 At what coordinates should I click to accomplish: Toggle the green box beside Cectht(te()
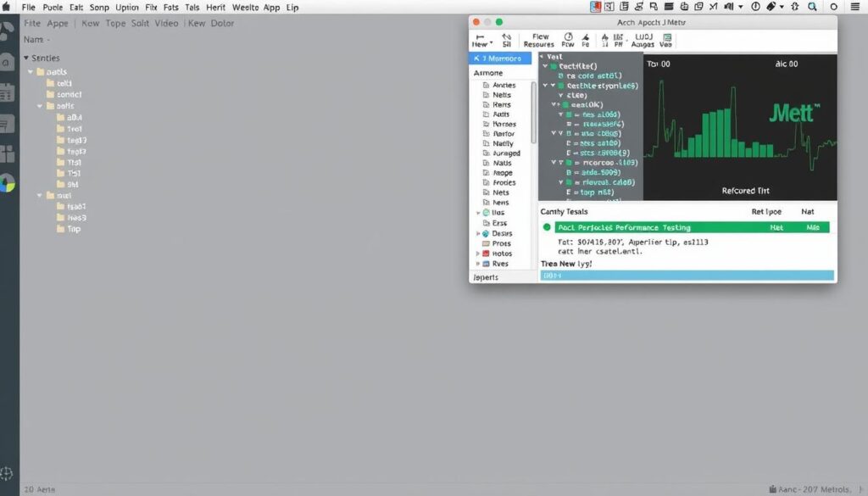click(x=554, y=65)
